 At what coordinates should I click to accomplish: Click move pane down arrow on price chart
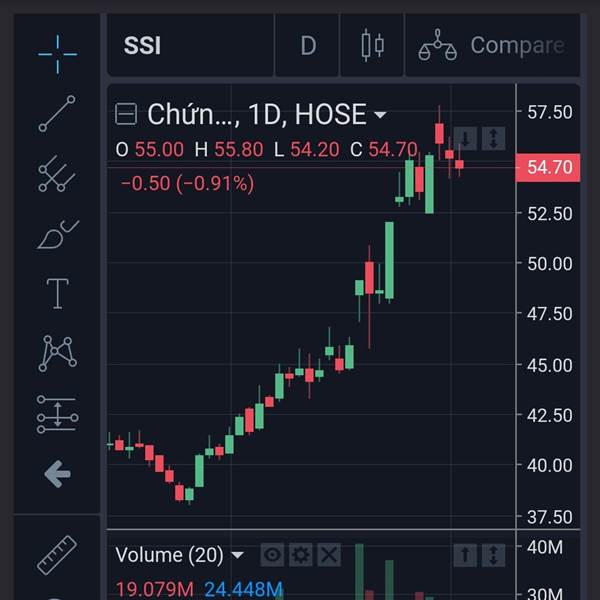[465, 138]
